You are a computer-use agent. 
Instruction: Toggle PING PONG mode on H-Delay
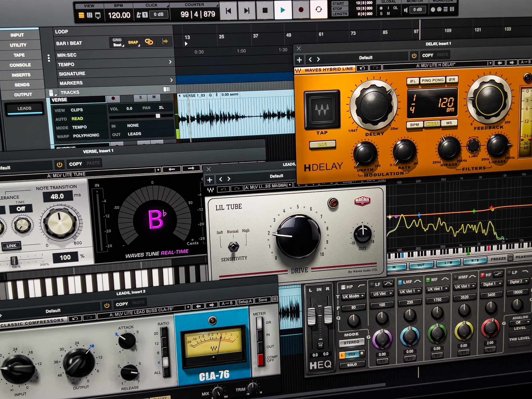pyautogui.click(x=432, y=80)
